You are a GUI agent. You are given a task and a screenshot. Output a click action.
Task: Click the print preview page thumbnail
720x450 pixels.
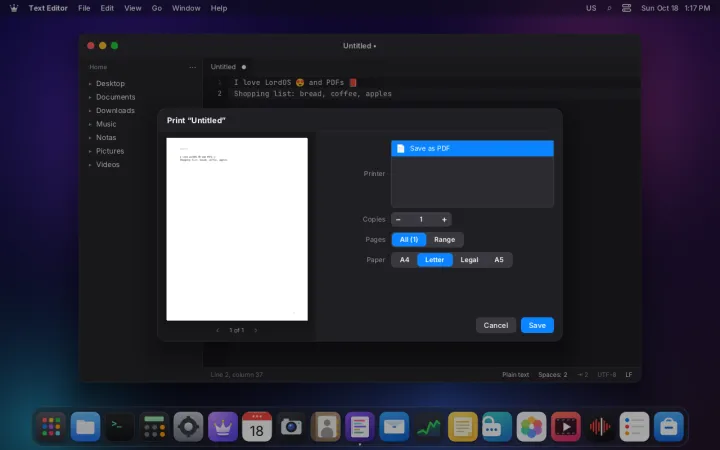point(237,229)
